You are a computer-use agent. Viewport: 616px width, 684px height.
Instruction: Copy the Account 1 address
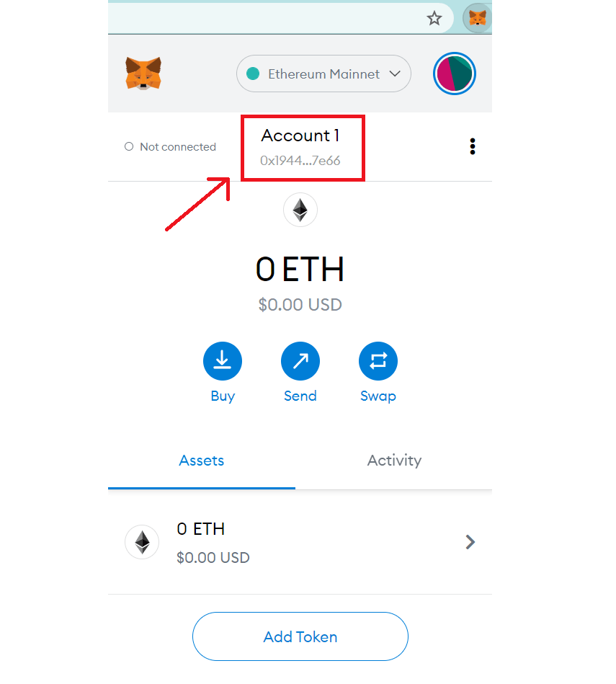point(300,160)
